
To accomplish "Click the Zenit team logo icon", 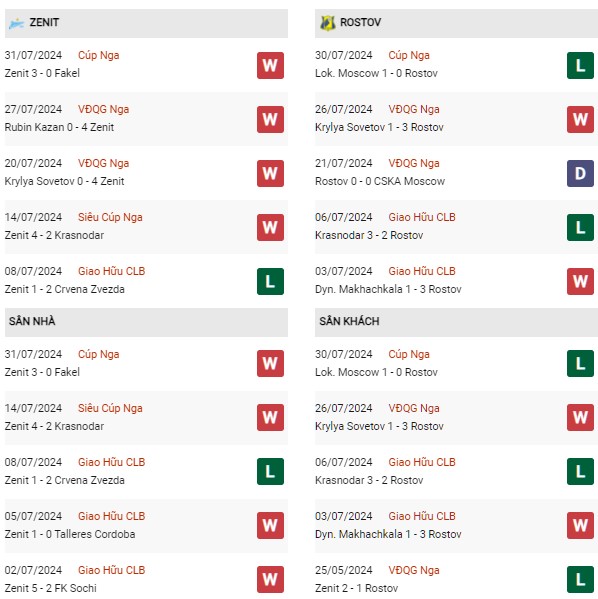I will 16,23.
